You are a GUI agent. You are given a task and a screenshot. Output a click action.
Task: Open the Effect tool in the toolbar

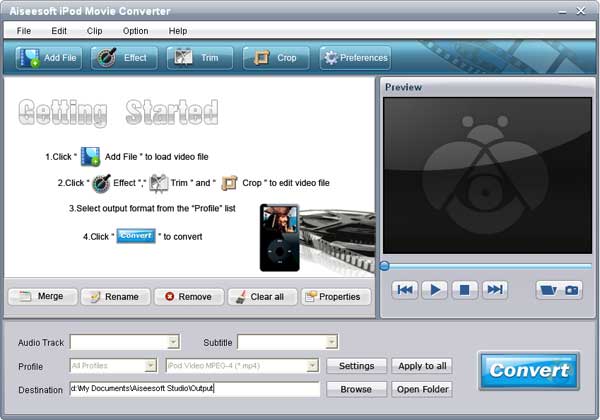124,58
